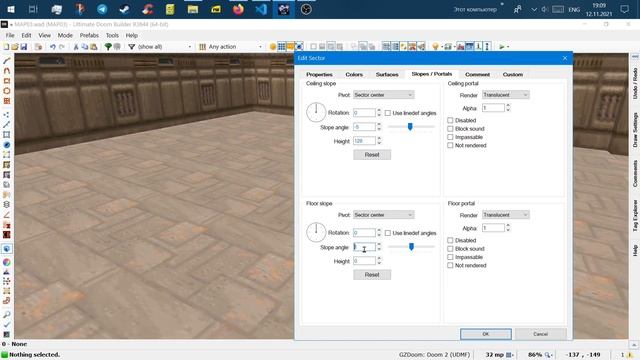Check Not rendered under Ceiling portal

[450, 145]
